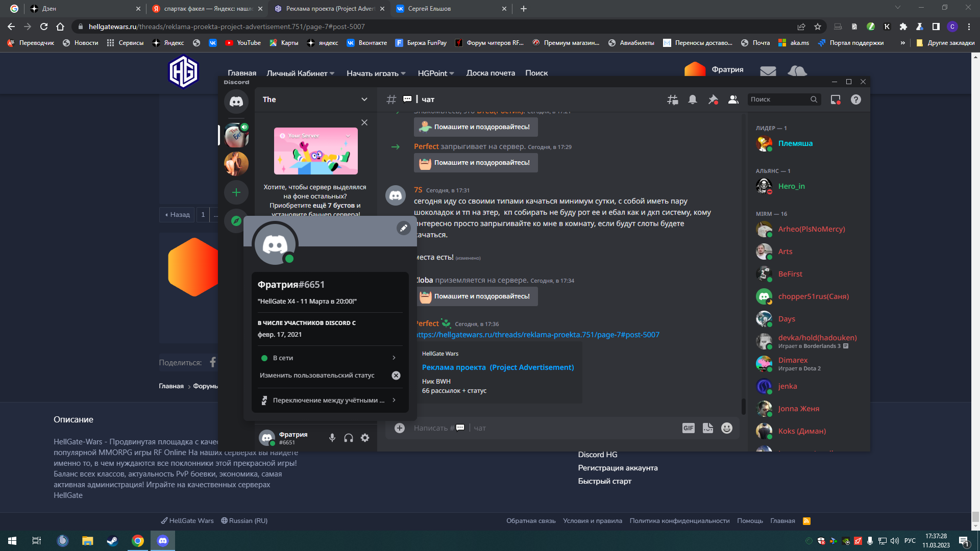Screen dimensions: 980x551
Task: Click the Написать message input field
Action: click(x=544, y=428)
